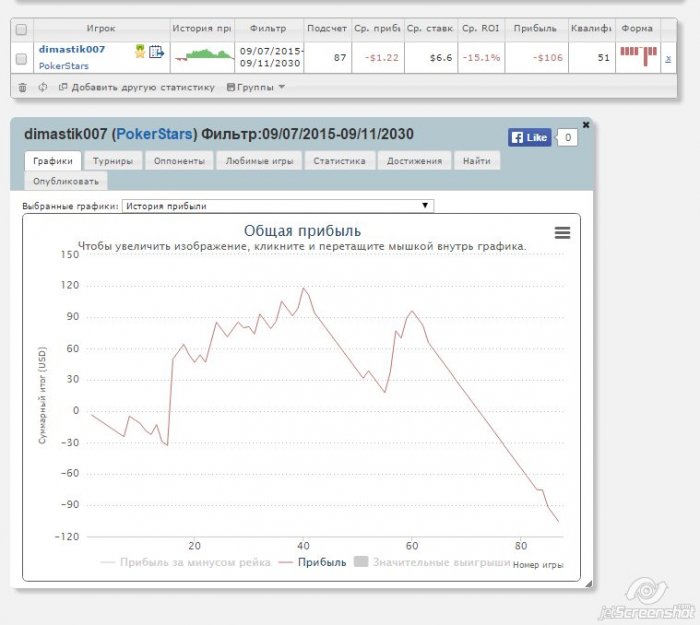Viewport: 700px width, 625px height.
Task: Open the chart hamburger menu icon
Action: pyautogui.click(x=562, y=233)
